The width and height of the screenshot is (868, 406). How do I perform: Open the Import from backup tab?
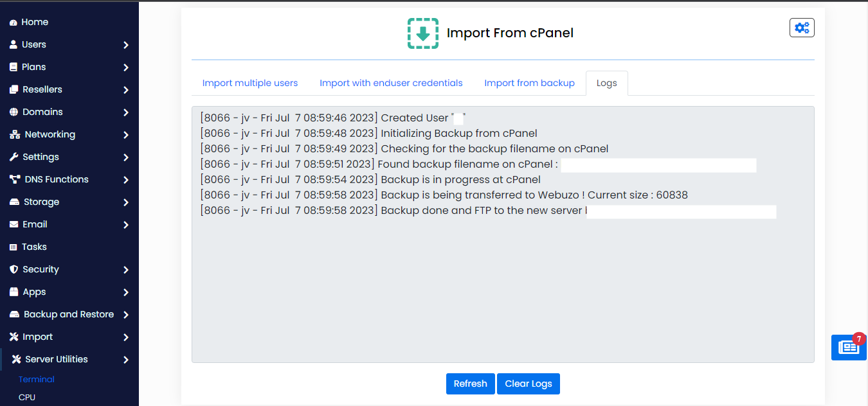529,83
